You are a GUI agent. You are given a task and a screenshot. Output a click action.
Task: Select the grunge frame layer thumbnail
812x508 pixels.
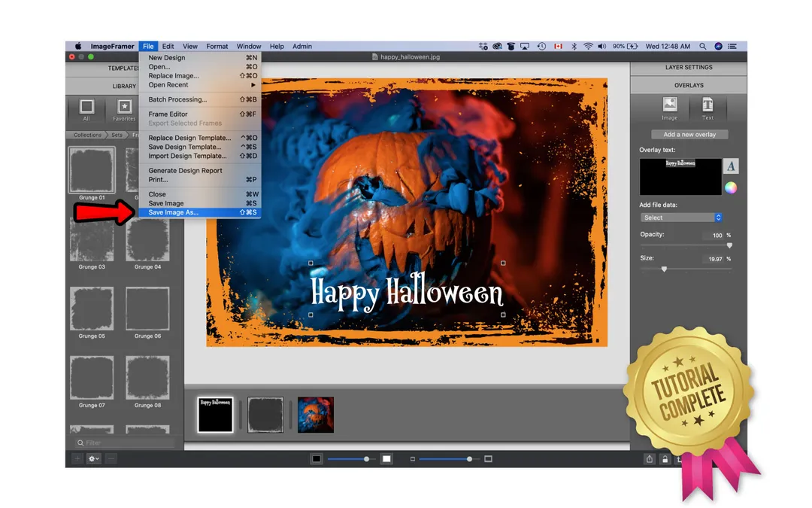click(265, 415)
